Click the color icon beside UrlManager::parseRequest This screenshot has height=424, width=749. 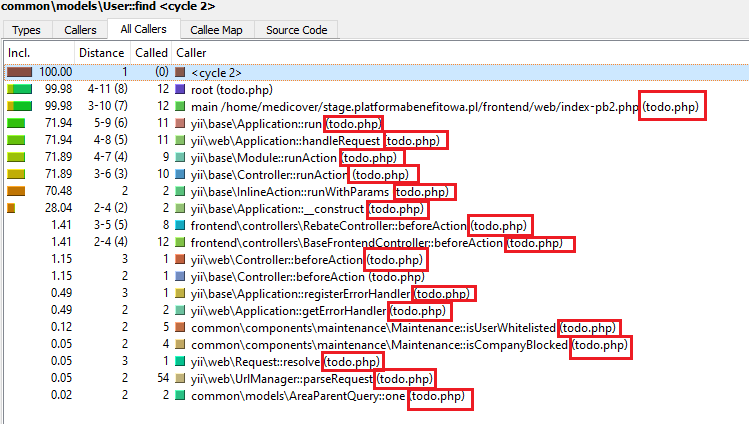(x=180, y=379)
